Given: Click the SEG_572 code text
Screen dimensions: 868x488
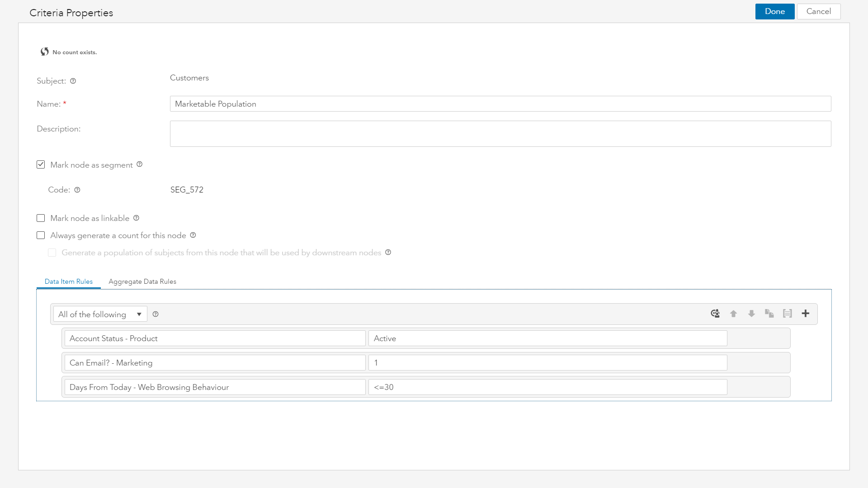Looking at the screenshot, I should tap(187, 190).
